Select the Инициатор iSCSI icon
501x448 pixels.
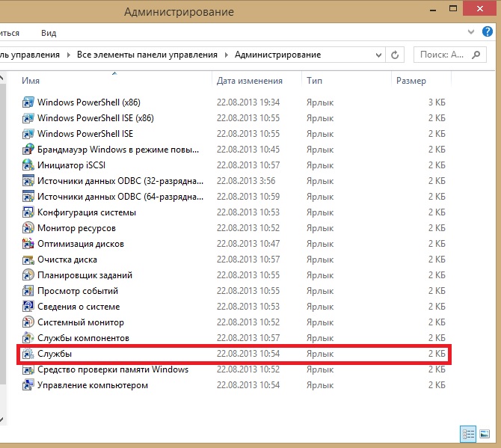click(28, 165)
